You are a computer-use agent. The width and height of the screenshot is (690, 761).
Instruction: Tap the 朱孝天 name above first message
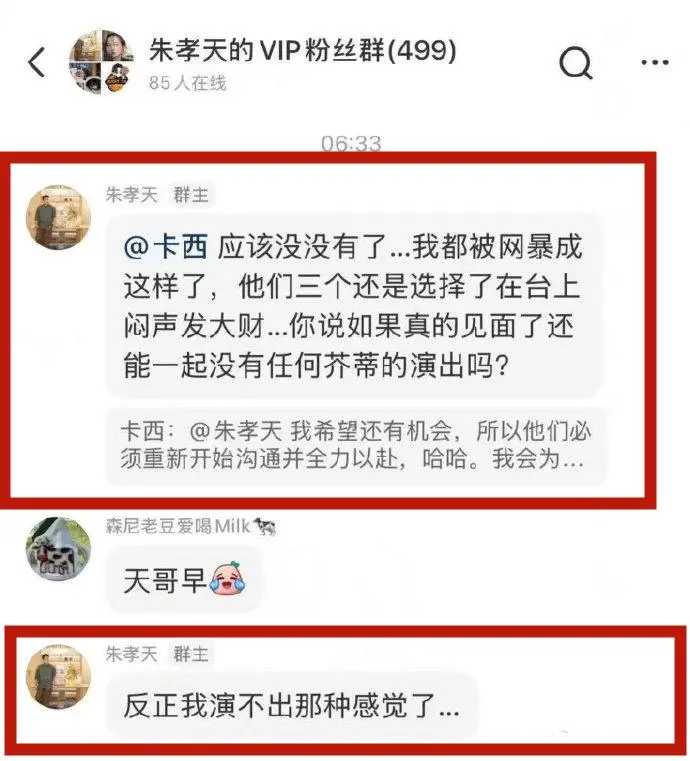pos(132,195)
